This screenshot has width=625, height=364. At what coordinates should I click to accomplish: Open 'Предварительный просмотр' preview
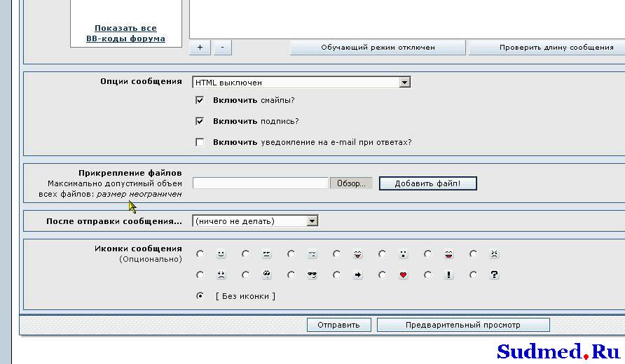click(462, 325)
